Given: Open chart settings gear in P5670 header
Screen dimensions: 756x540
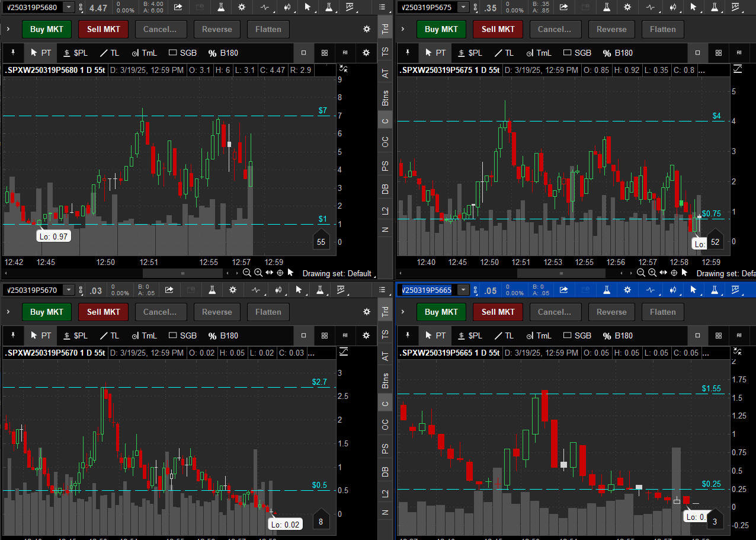Looking at the screenshot, I should point(233,290).
